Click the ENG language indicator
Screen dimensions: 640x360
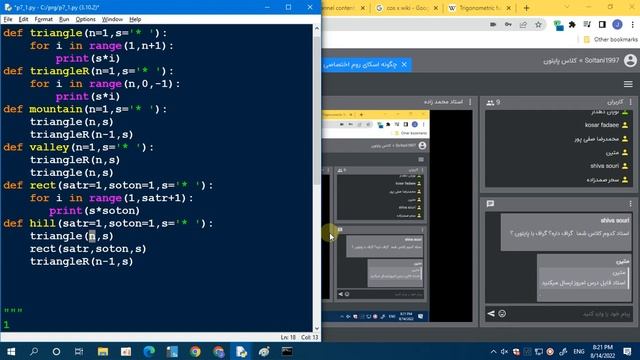[578, 351]
